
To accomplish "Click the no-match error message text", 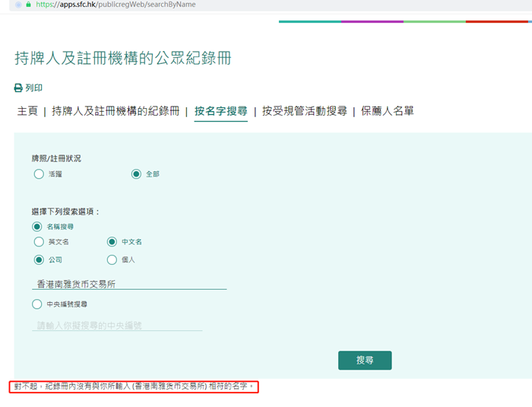I will pyautogui.click(x=134, y=386).
